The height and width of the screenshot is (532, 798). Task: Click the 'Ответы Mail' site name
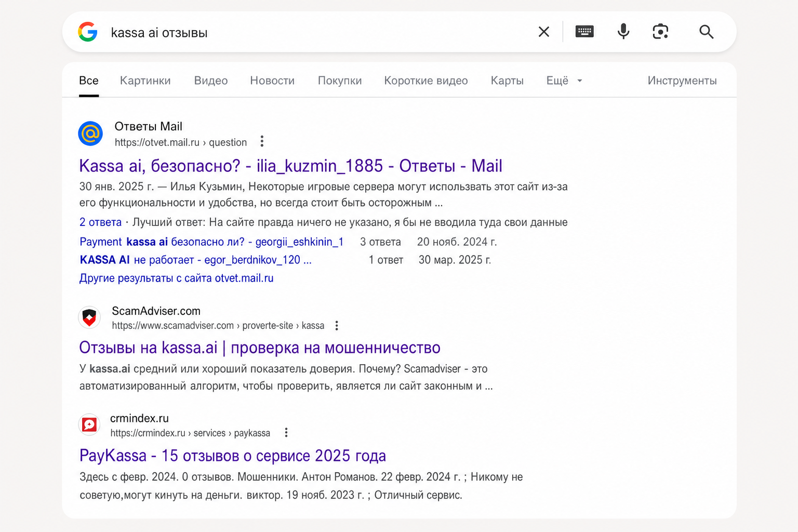tap(149, 126)
